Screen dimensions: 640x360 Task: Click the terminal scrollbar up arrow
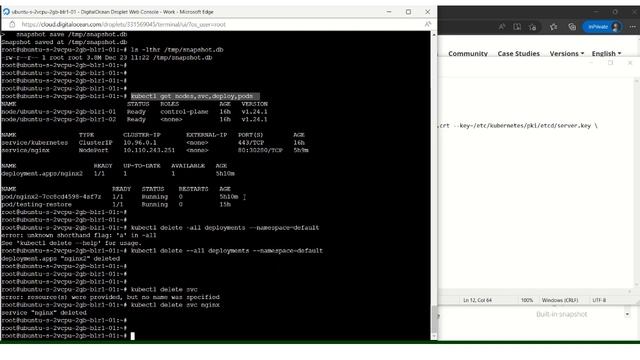point(434,35)
